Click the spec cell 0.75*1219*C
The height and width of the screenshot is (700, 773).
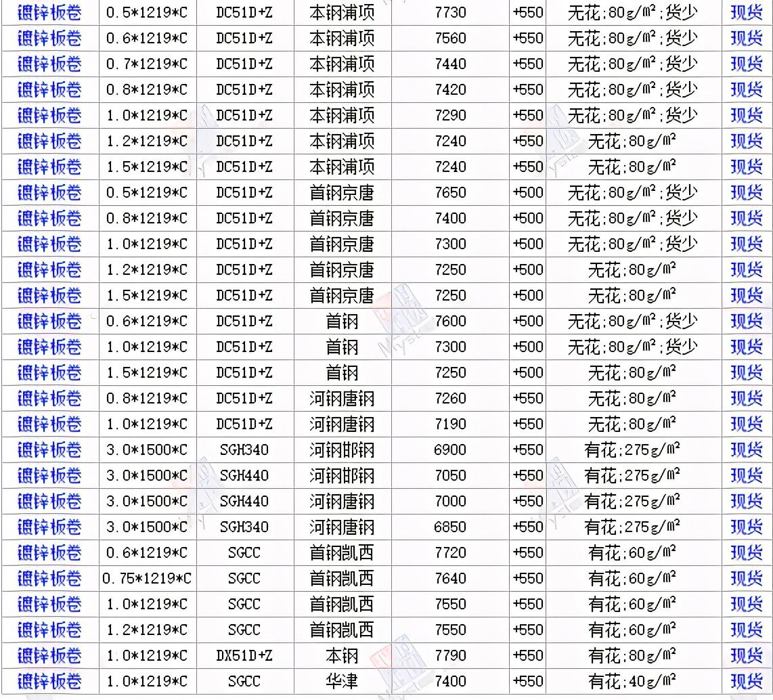(147, 578)
